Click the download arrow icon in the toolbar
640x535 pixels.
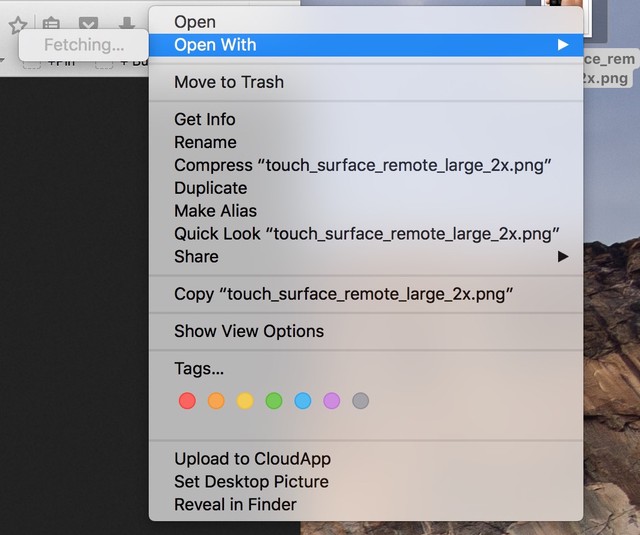(127, 23)
